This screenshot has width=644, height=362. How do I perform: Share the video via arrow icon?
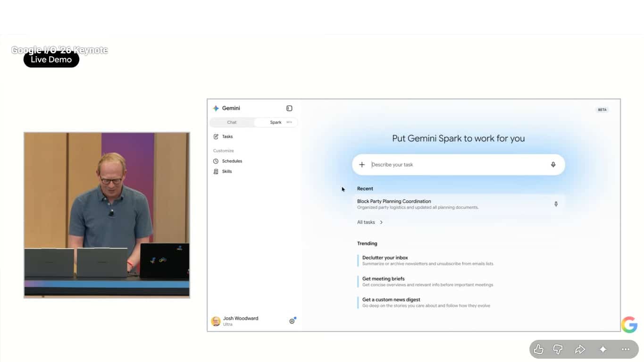click(580, 349)
